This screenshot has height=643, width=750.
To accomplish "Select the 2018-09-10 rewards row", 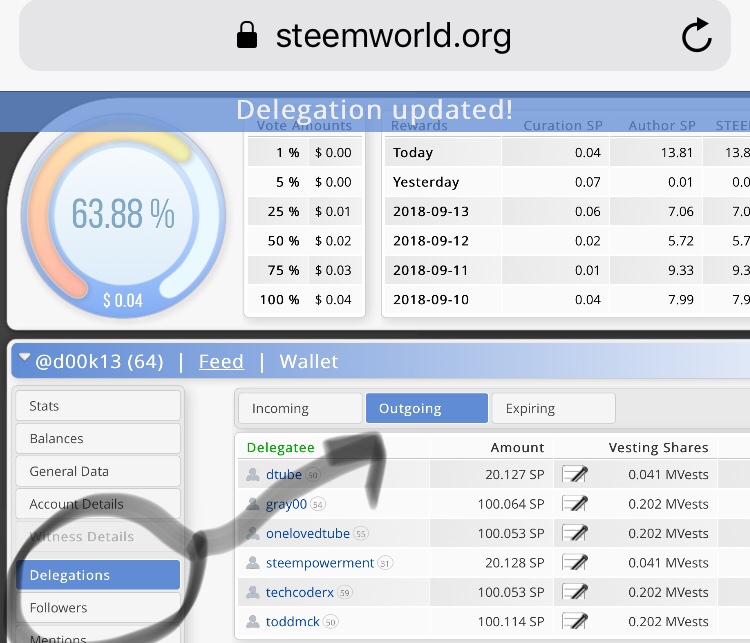I will tap(567, 299).
